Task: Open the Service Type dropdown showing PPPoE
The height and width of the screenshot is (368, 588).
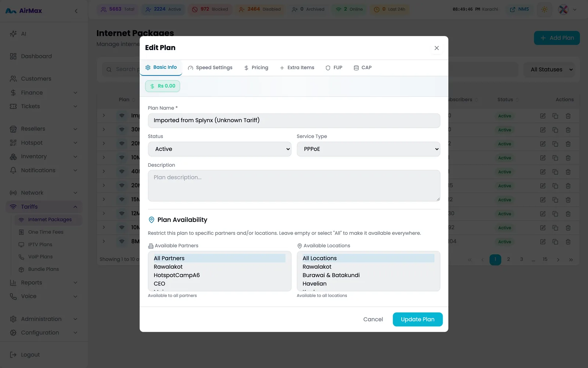Action: click(x=368, y=149)
